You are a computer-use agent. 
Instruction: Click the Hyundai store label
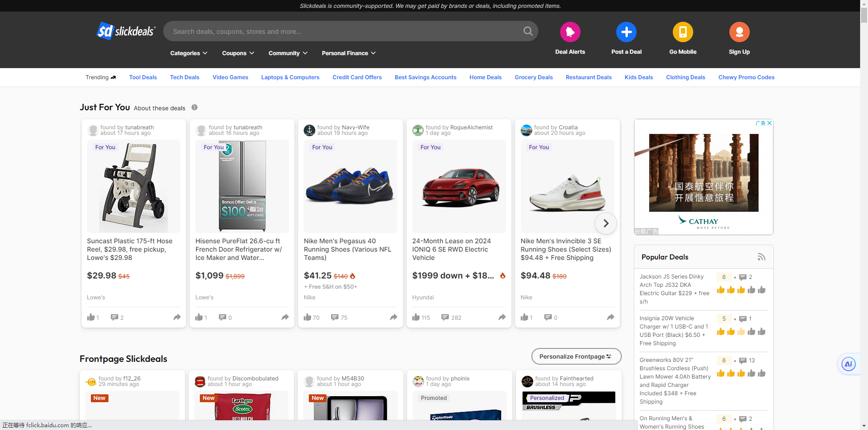click(423, 297)
